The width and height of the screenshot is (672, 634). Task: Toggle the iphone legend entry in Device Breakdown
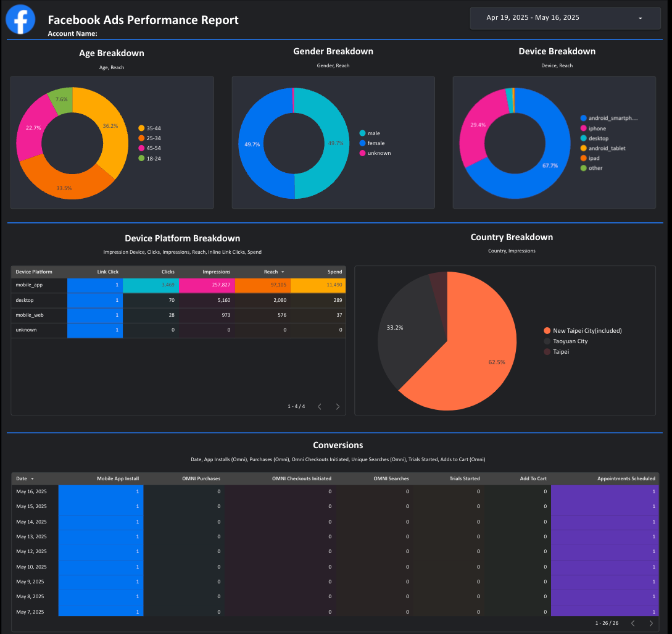(x=597, y=128)
